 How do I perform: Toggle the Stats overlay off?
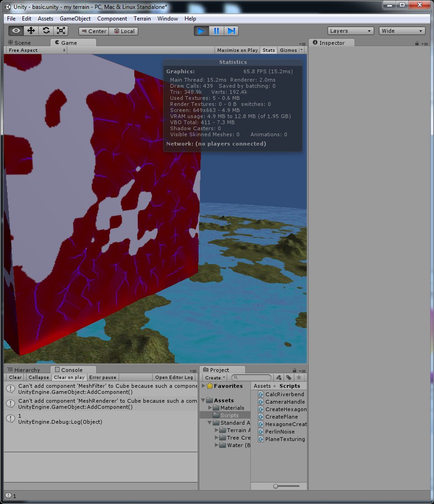point(269,50)
